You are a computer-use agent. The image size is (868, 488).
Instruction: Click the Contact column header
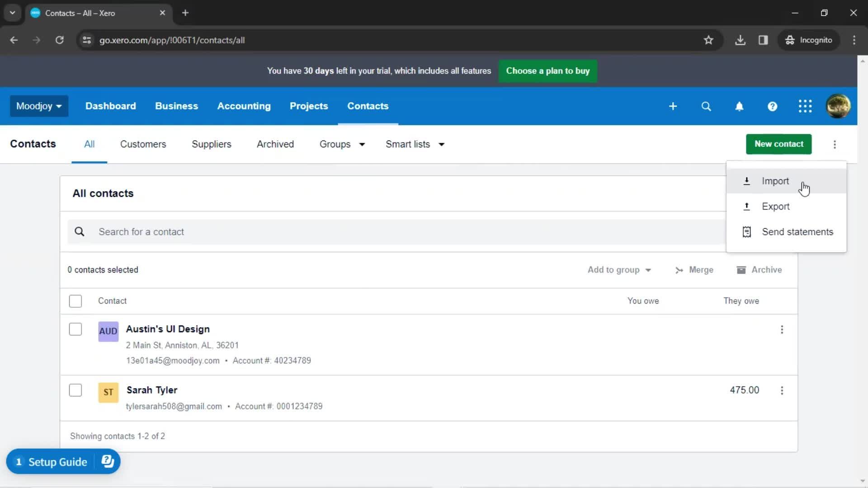[x=112, y=301]
